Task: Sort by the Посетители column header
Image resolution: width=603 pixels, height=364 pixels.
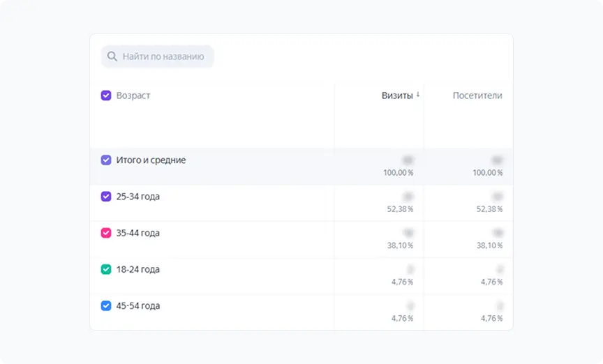Action: click(x=477, y=96)
